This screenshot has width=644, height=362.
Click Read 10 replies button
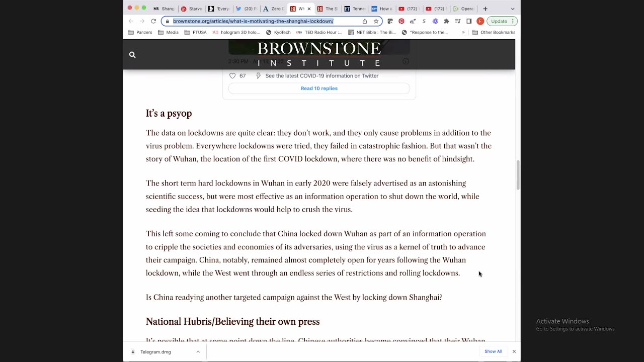319,88
